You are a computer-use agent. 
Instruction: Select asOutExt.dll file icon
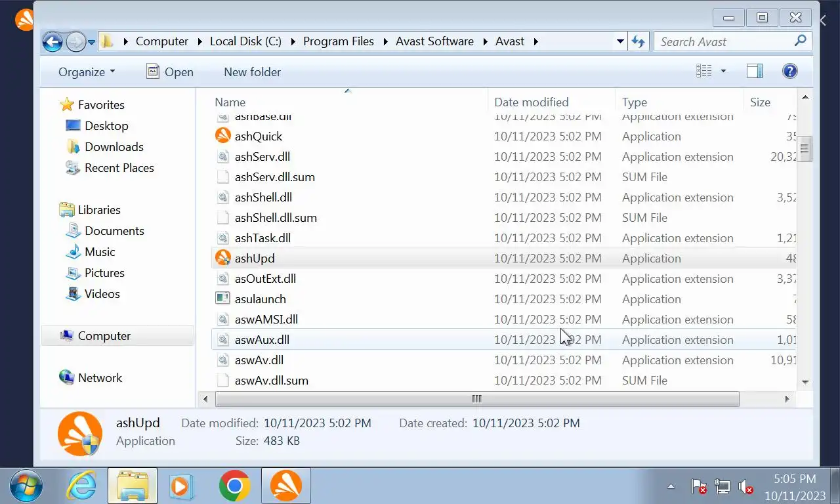(223, 278)
